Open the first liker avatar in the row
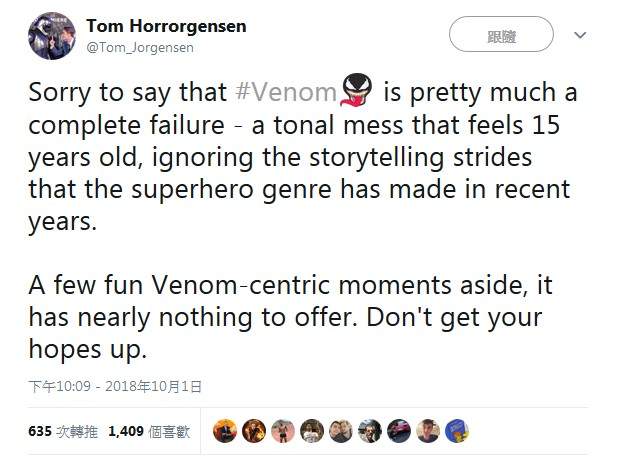Viewport: 625px width, 463px height. click(x=225, y=431)
